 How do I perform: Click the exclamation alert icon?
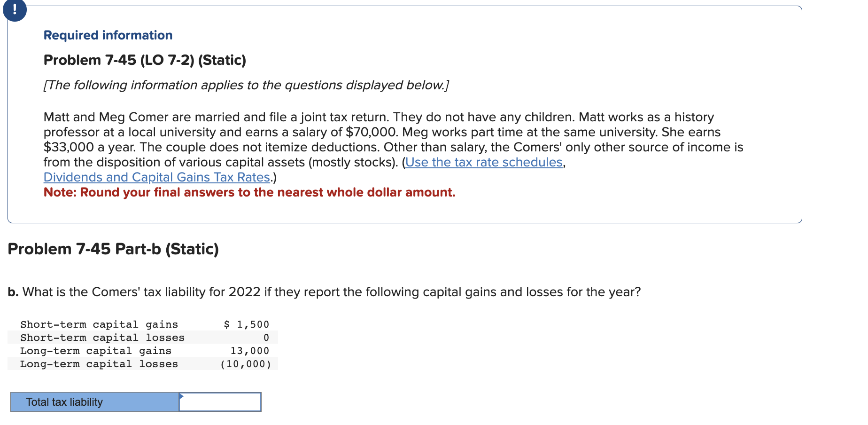coord(14,10)
